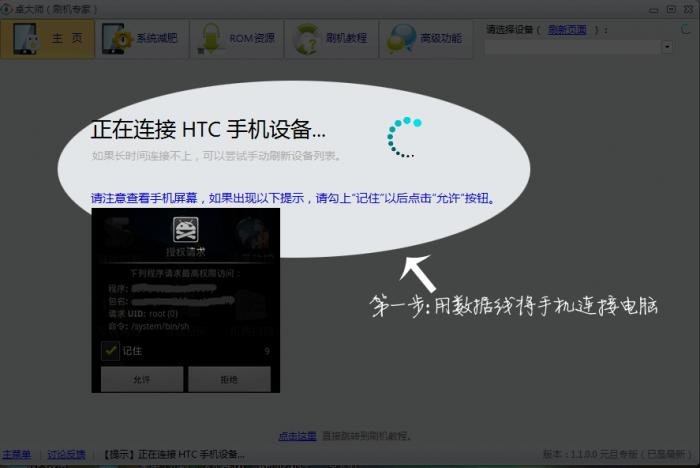Open 讨论反馈 feedback link
Image resolution: width=700 pixels, height=468 pixels.
point(67,455)
